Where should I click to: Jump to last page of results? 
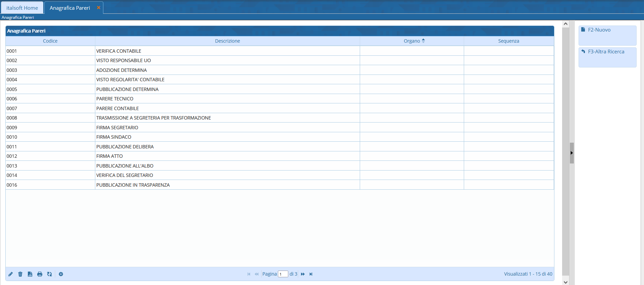pos(311,274)
